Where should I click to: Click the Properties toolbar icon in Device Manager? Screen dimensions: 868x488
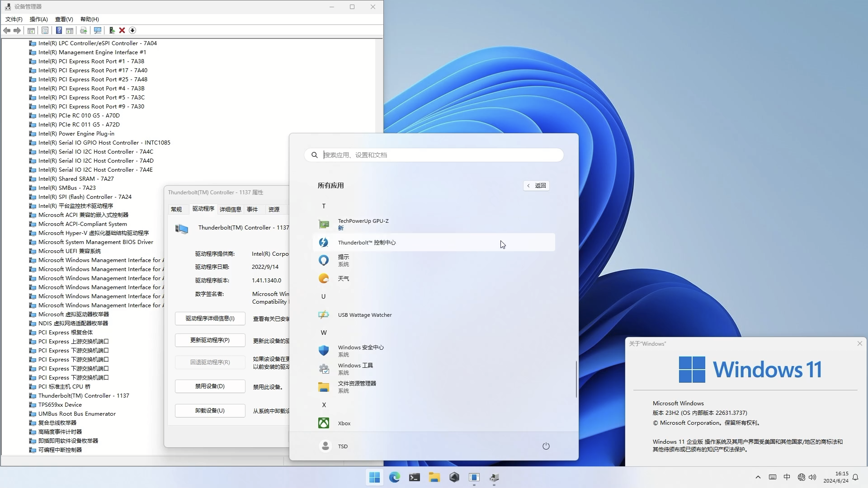coord(45,30)
